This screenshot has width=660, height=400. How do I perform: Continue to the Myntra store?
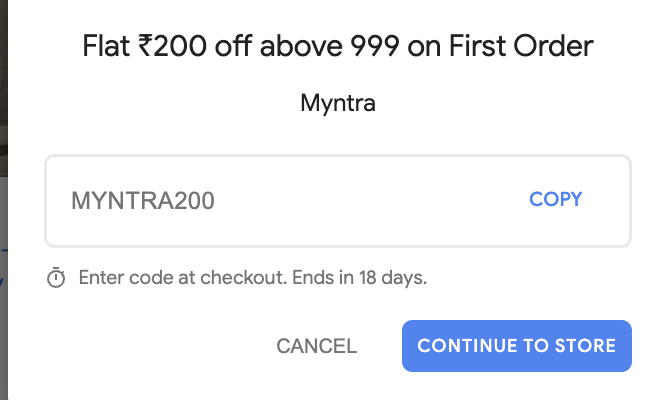coord(516,346)
